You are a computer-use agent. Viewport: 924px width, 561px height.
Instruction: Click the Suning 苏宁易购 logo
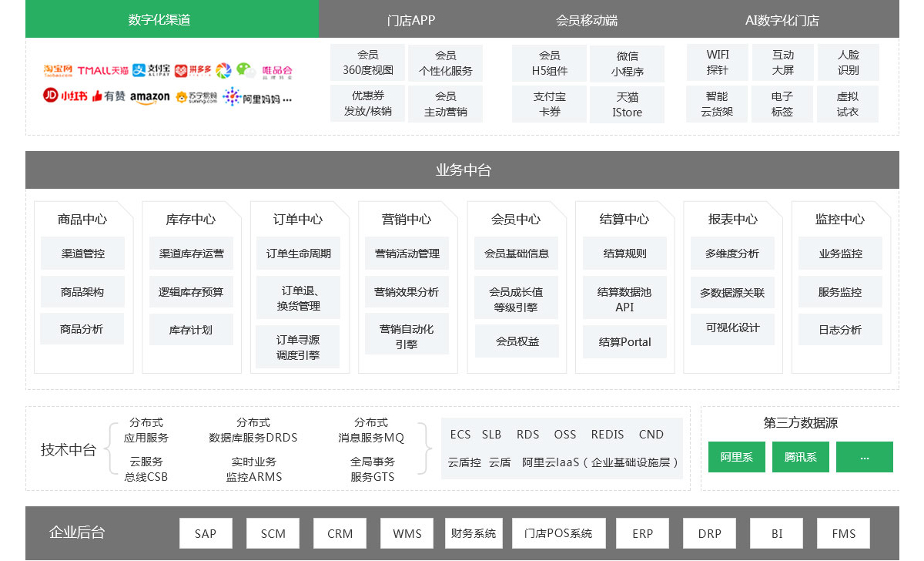click(196, 97)
